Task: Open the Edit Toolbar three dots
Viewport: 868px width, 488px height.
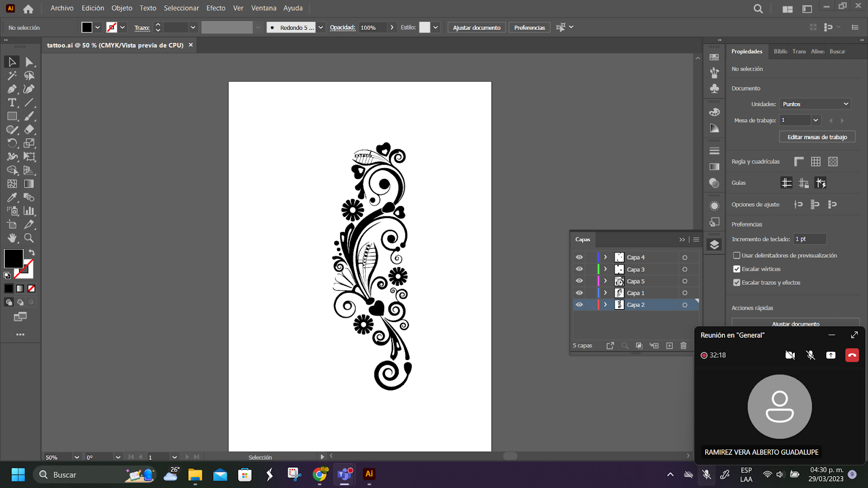Action: (20, 335)
